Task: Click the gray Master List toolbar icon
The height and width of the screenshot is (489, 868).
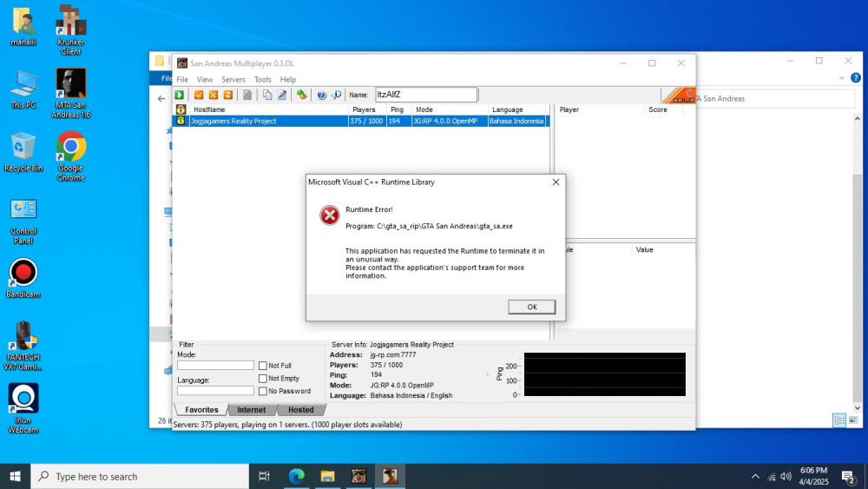Action: click(x=247, y=95)
